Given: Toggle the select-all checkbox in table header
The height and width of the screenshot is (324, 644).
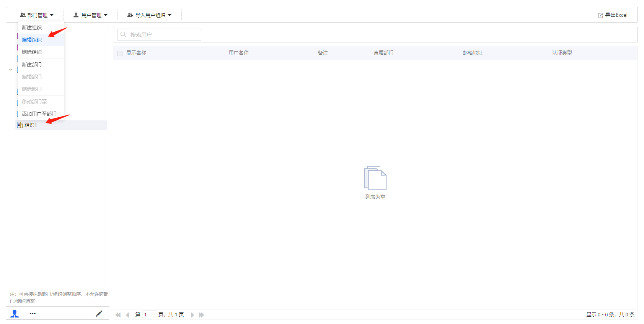Looking at the screenshot, I should click(x=120, y=53).
